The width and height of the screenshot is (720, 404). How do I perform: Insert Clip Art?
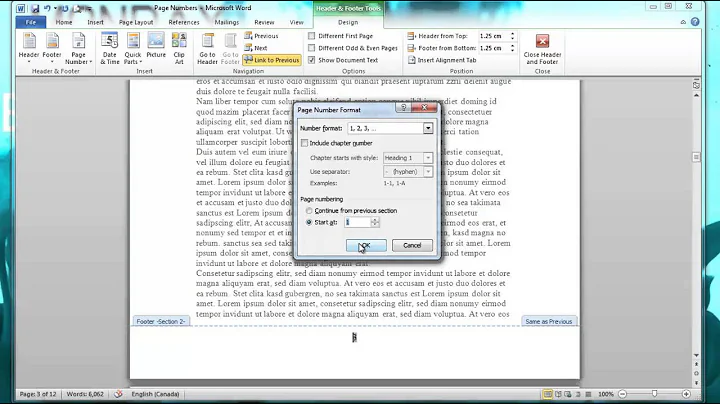179,48
